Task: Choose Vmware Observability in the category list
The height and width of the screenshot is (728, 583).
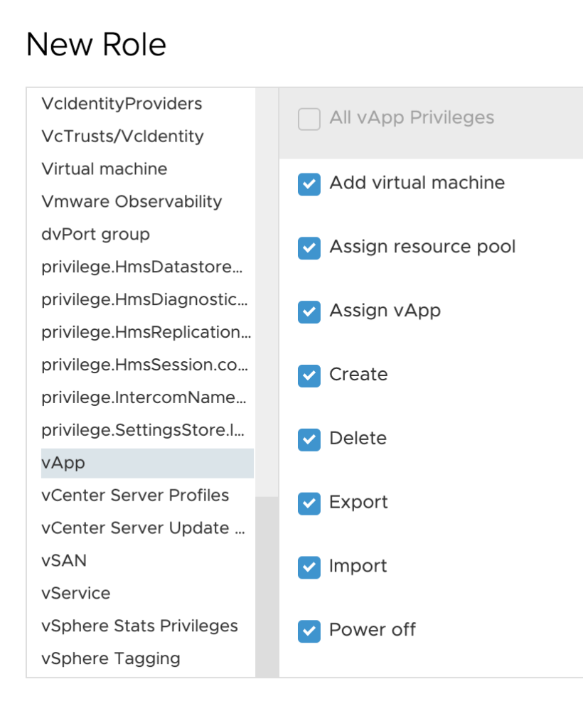Action: point(132,201)
